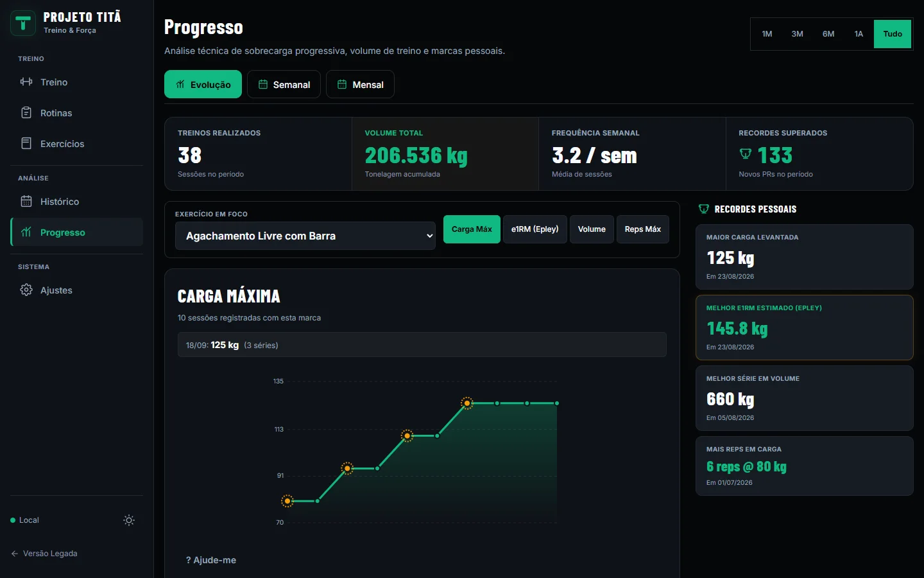
Task: Click the last chart data point
Action: 557,403
